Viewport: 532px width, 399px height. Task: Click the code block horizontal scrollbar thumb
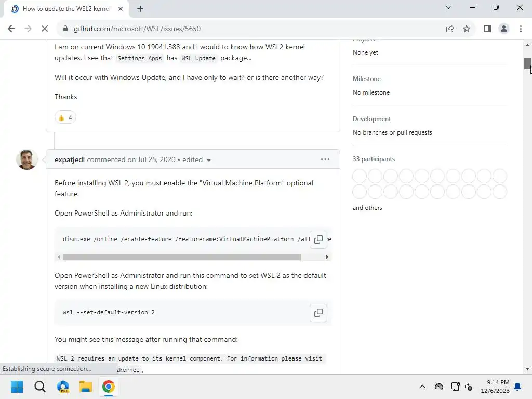(182, 257)
